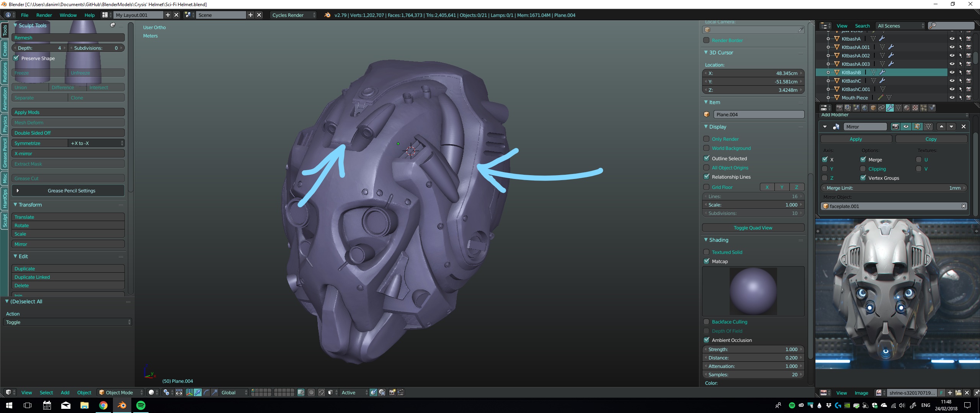980x413 pixels.
Task: Open the Render menu
Action: pos(44,15)
